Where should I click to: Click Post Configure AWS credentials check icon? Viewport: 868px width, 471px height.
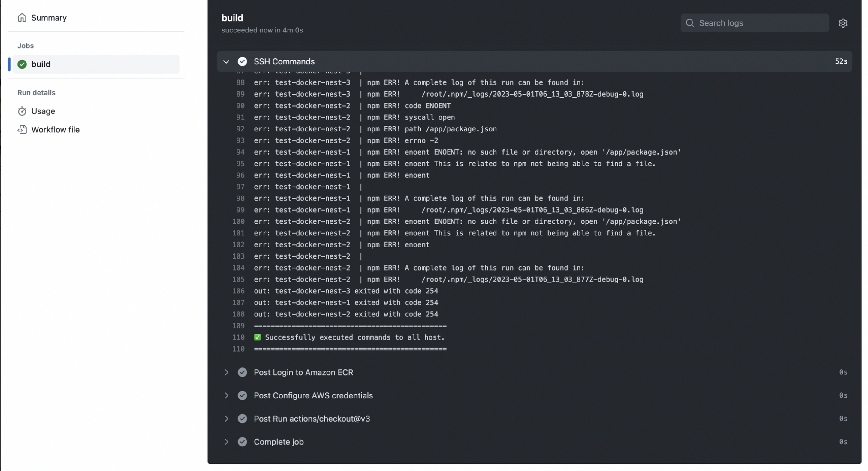coord(242,395)
